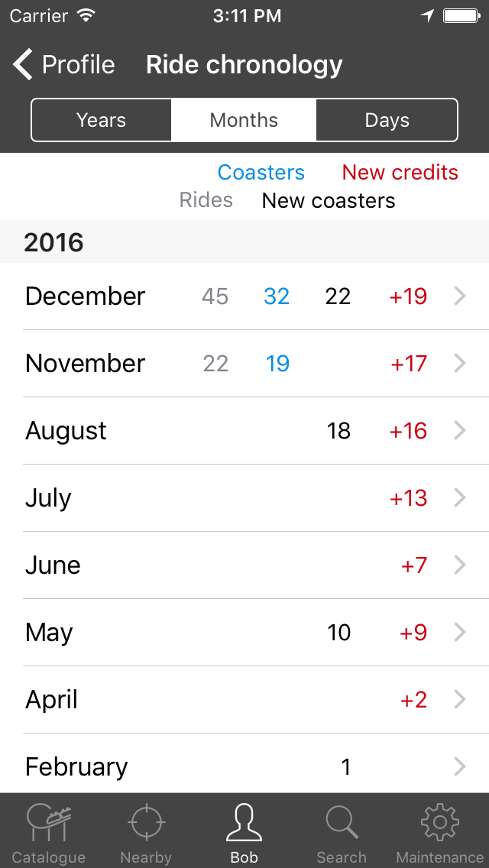Tap the 2016 section header
Screen dimensions: 489x868
coord(54,242)
